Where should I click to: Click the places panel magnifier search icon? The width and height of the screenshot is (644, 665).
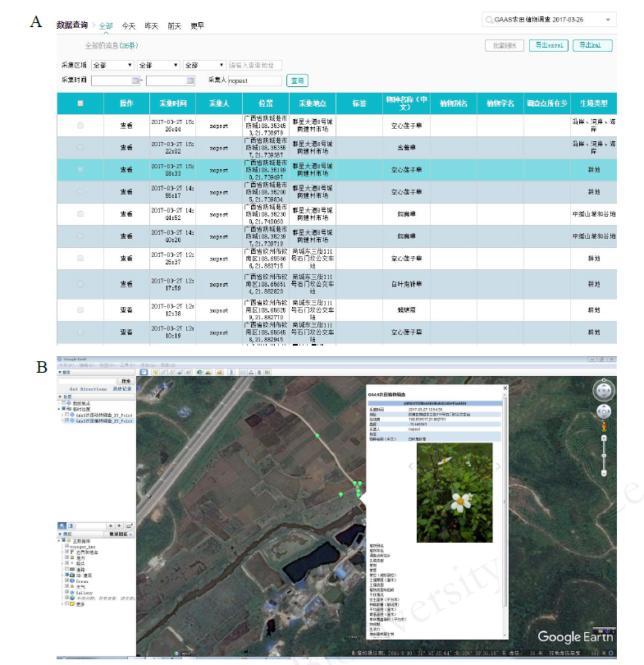click(x=62, y=525)
